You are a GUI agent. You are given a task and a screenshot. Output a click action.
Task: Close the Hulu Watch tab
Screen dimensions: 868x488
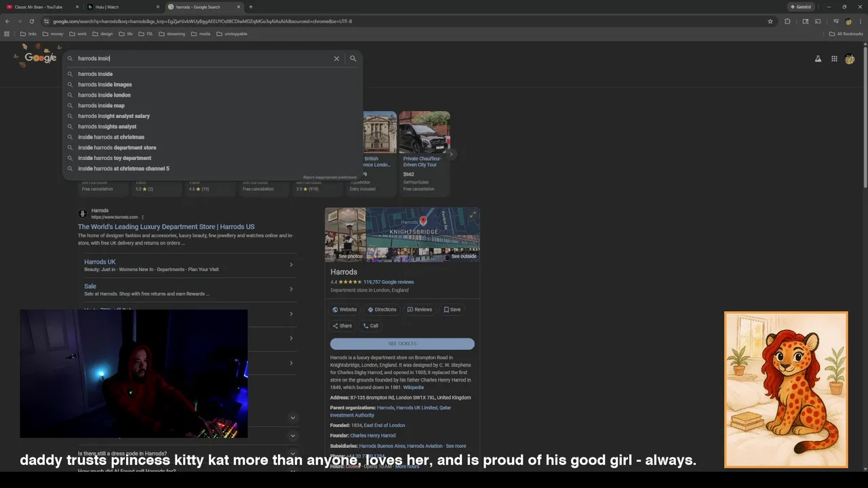point(158,7)
